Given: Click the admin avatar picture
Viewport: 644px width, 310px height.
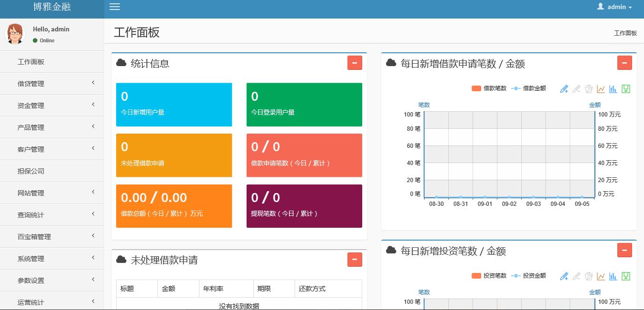Looking at the screenshot, I should 15,34.
